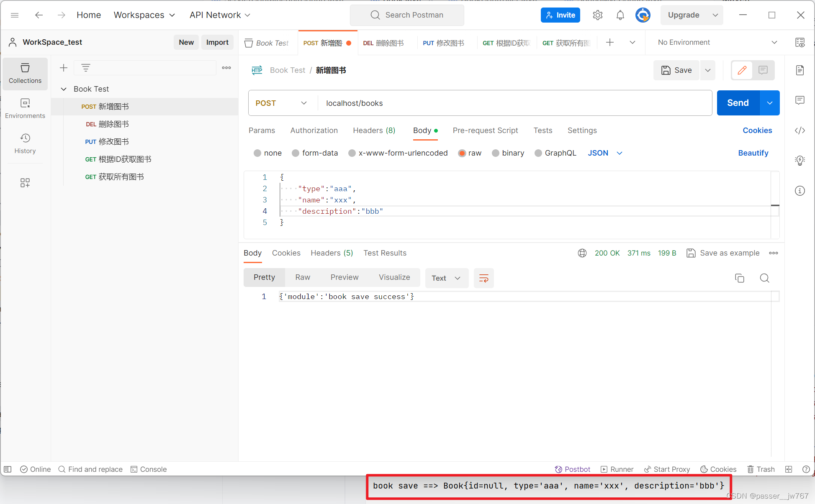This screenshot has width=815, height=504.
Task: Open the environment quick look icon
Action: (800, 42)
